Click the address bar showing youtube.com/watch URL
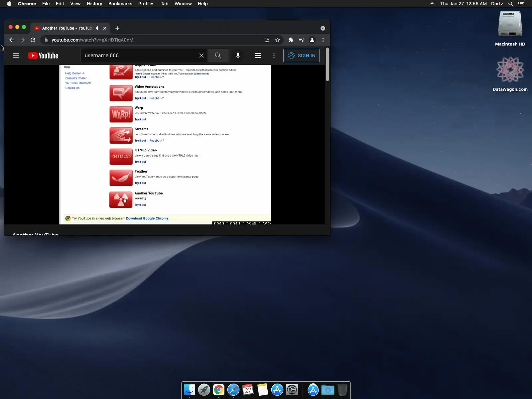 point(155,40)
